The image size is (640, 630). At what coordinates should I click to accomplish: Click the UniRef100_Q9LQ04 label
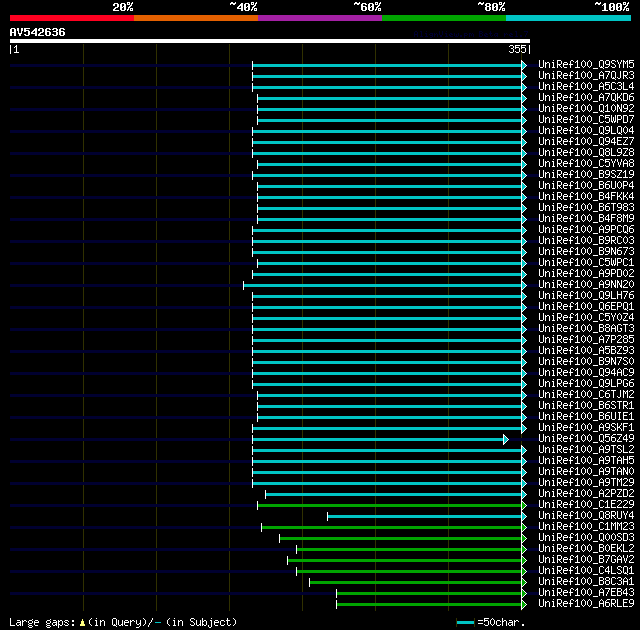click(x=586, y=131)
